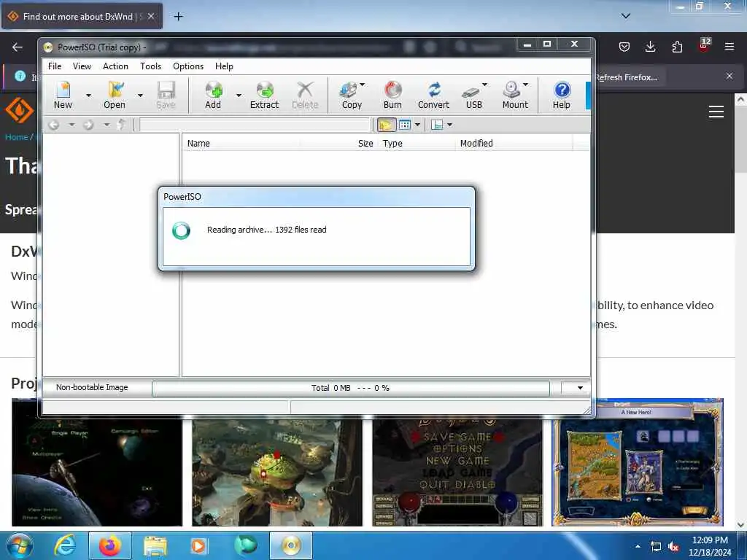Open the Diablo menu screenshot thumbnail

[457, 472]
